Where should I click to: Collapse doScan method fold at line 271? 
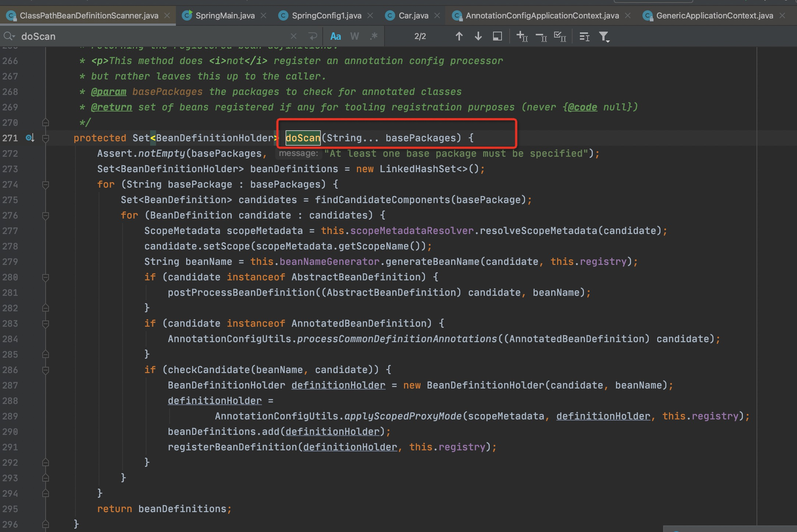pyautogui.click(x=46, y=138)
